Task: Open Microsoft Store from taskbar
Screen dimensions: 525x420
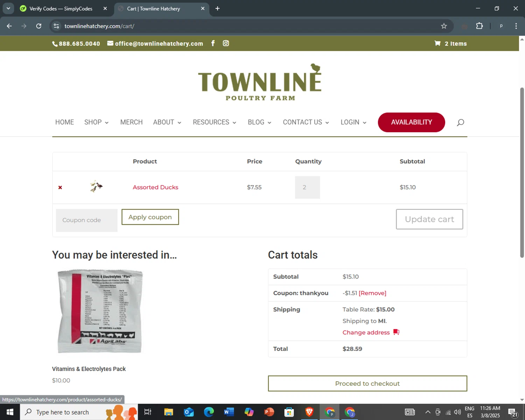Action: tap(289, 412)
